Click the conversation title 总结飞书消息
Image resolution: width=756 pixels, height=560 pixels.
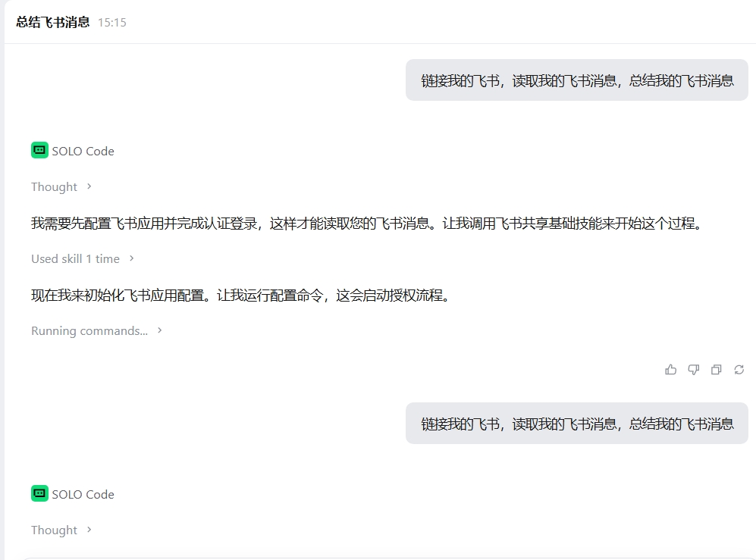point(52,22)
